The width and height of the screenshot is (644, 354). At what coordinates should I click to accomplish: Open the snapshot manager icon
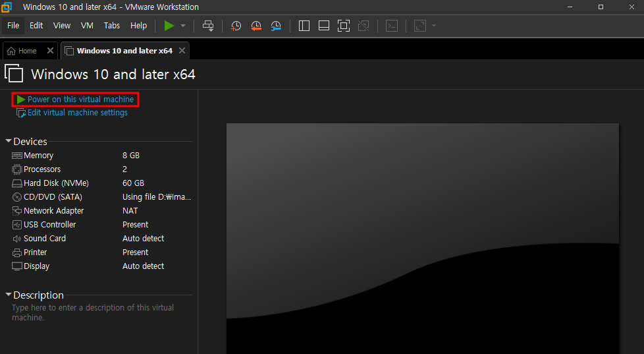pyautogui.click(x=276, y=26)
